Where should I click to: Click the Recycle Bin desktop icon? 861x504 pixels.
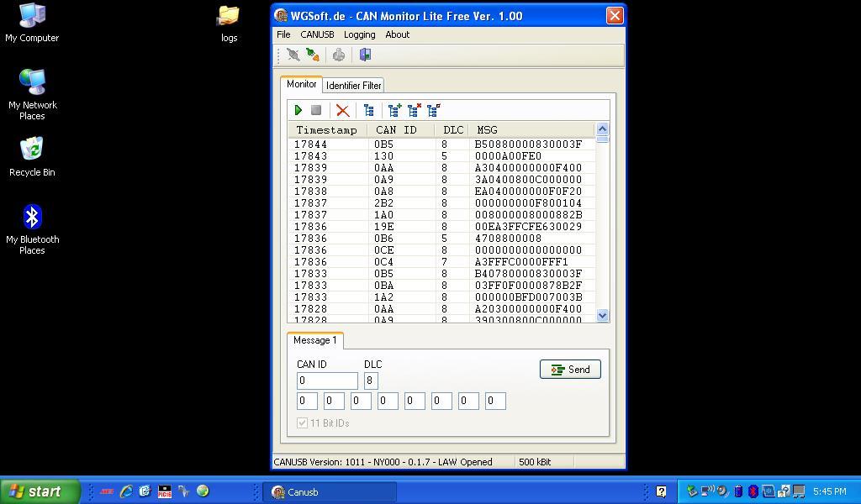(x=32, y=157)
